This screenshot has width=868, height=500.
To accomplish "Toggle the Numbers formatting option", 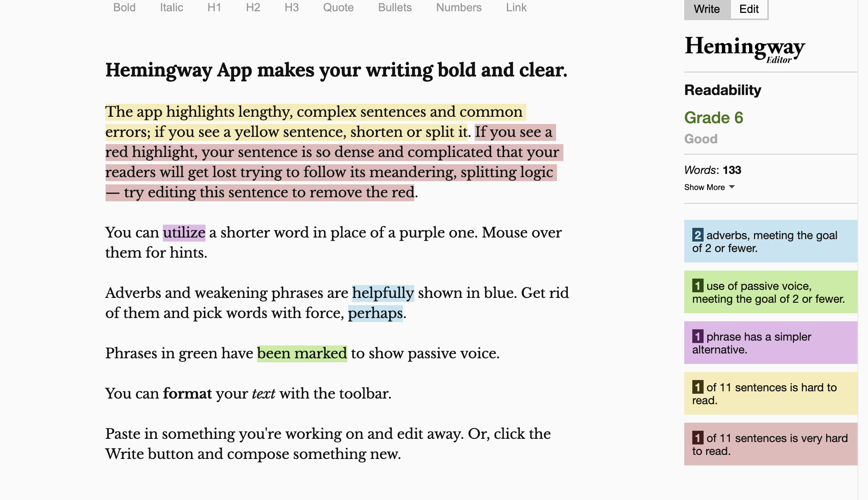I will pos(458,8).
